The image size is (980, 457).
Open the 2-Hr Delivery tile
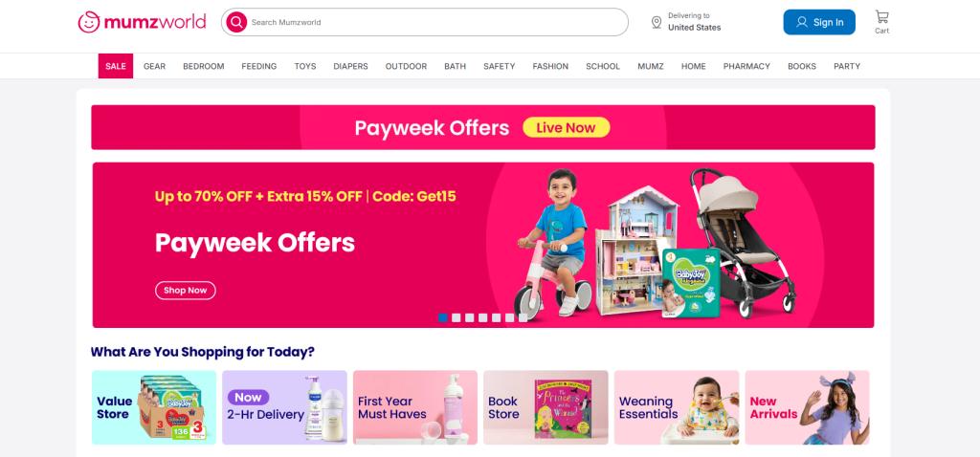pos(284,407)
